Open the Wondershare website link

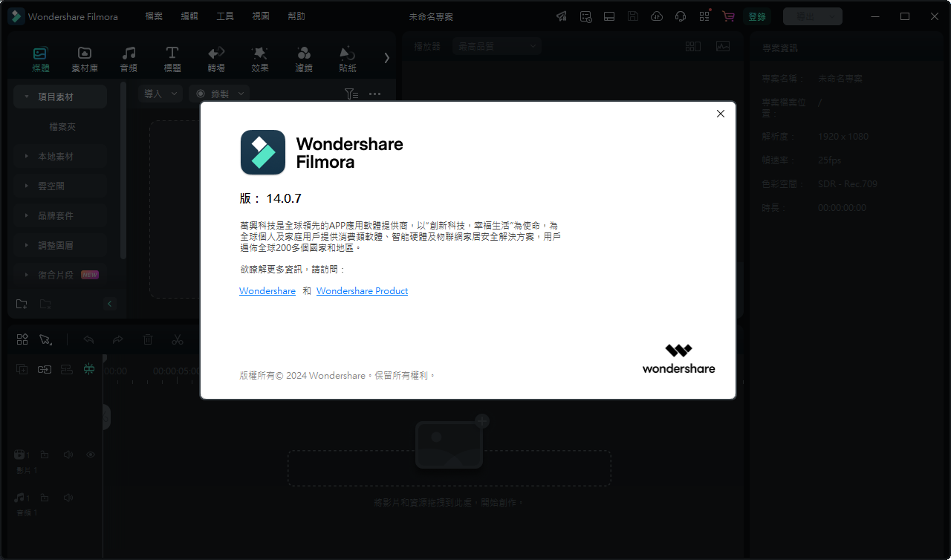pyautogui.click(x=267, y=291)
